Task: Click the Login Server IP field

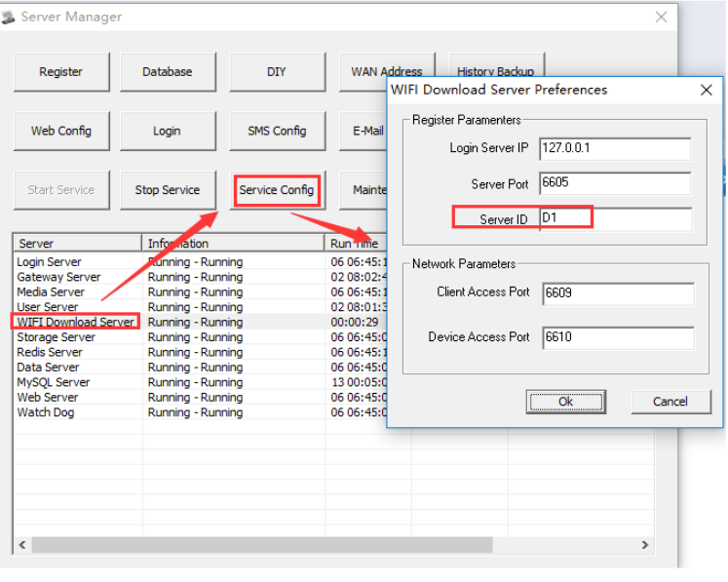Action: 614,148
